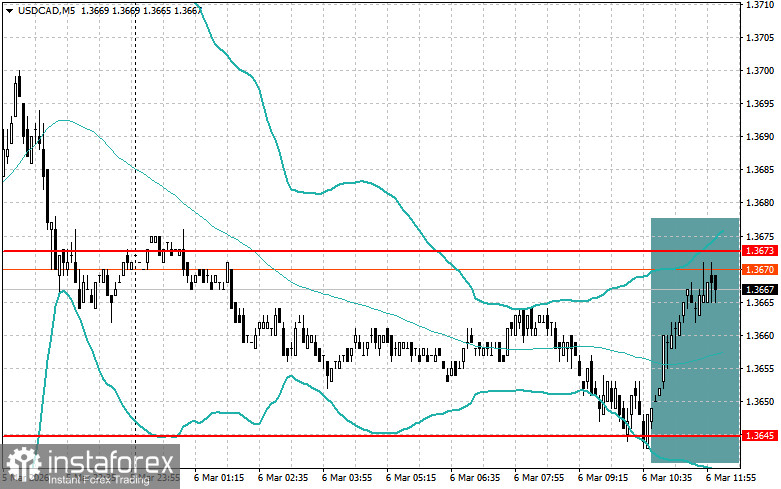Click the 1.3680 price scale value
781x489 pixels.
[760, 203]
